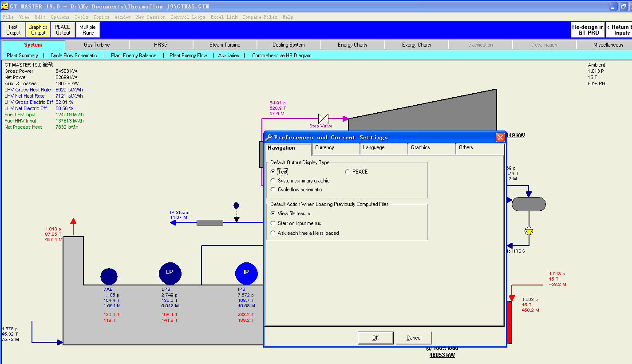Click the DAB deaerator circle icon

click(109, 276)
